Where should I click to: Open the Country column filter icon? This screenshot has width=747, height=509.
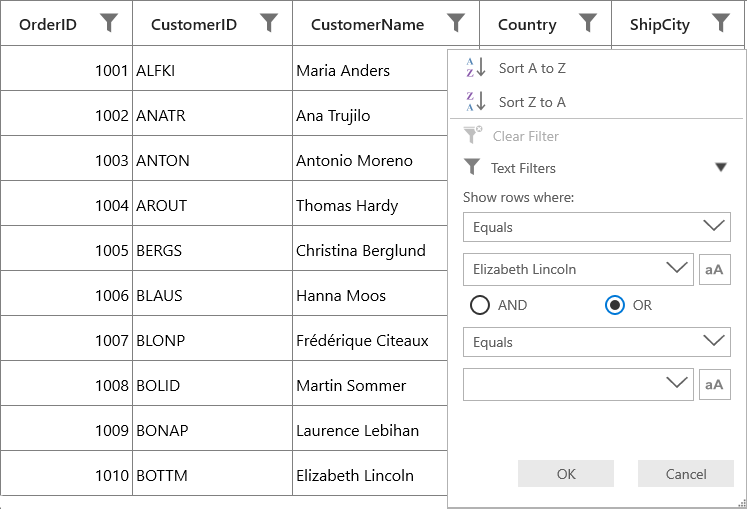pos(588,22)
